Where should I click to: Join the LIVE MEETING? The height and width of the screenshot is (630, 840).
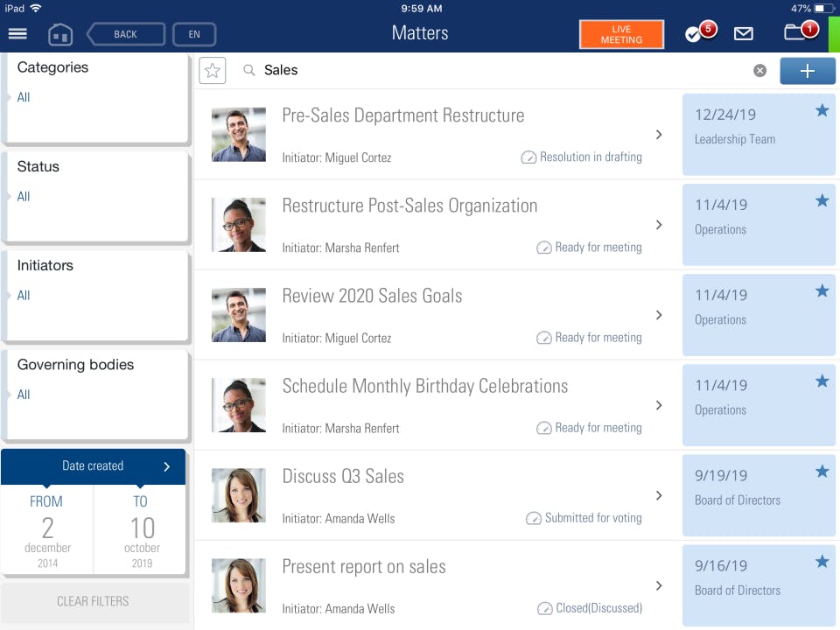click(x=621, y=35)
